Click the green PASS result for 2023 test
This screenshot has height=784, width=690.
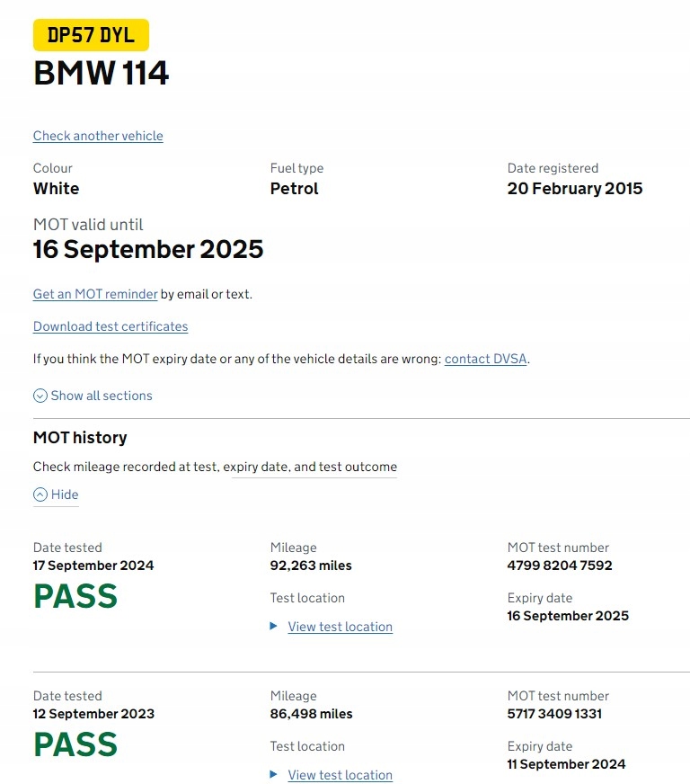(75, 744)
